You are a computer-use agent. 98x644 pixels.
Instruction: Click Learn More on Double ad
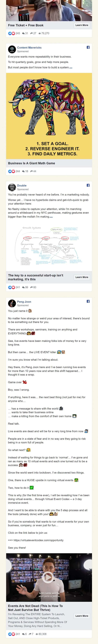(82, 277)
